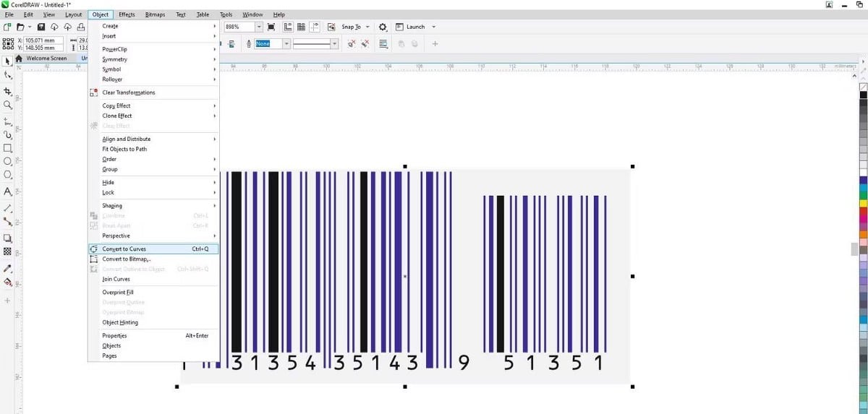Open the zoom level dropdown
This screenshot has height=414, width=868.
259,27
